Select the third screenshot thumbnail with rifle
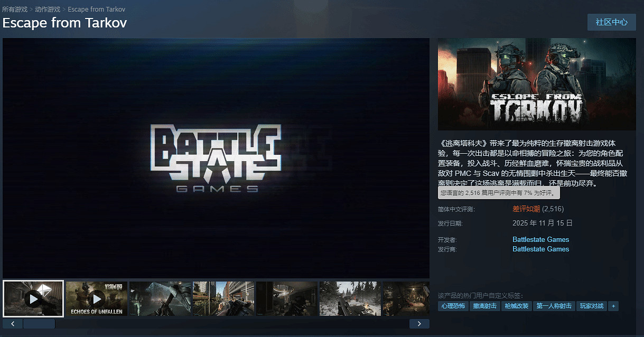The height and width of the screenshot is (337, 644). tap(160, 299)
